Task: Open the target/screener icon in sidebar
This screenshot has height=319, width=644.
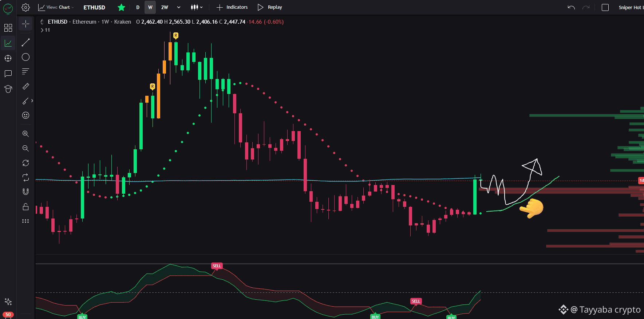Action: [8, 58]
